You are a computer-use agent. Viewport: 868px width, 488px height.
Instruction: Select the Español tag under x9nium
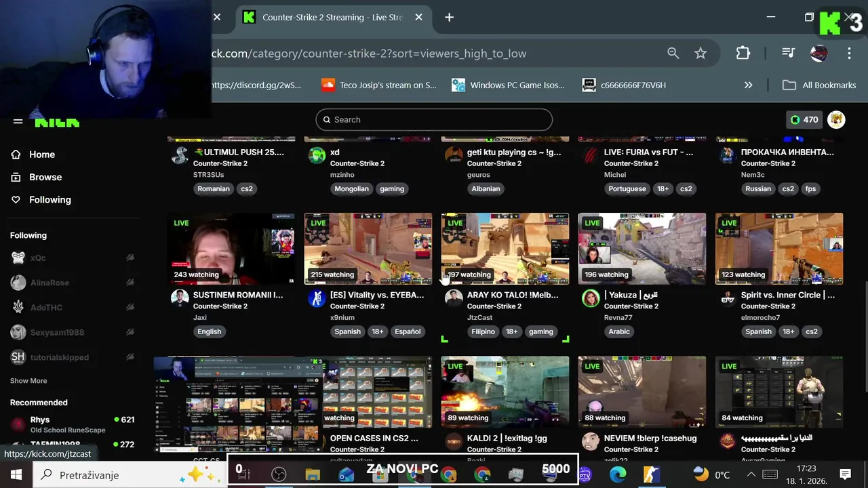(x=408, y=331)
